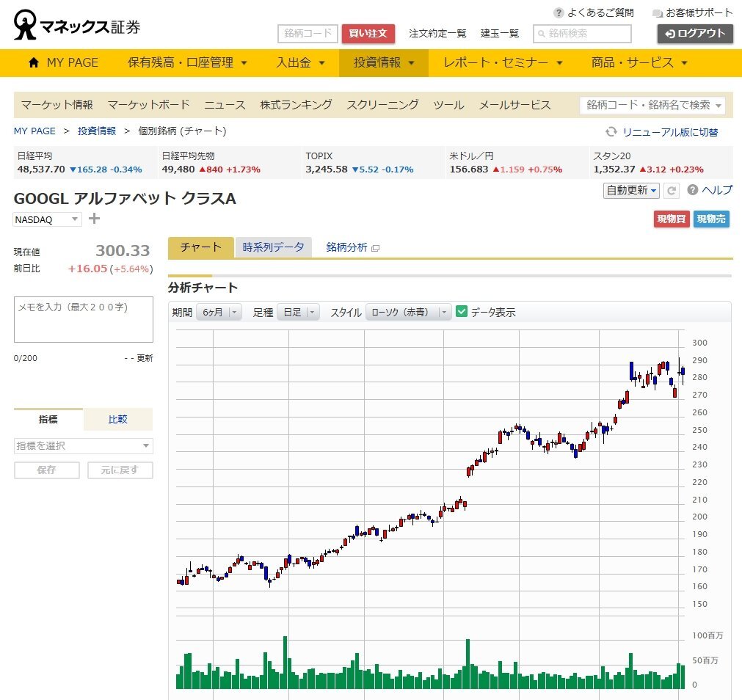Click the memo input text area

coord(84,319)
